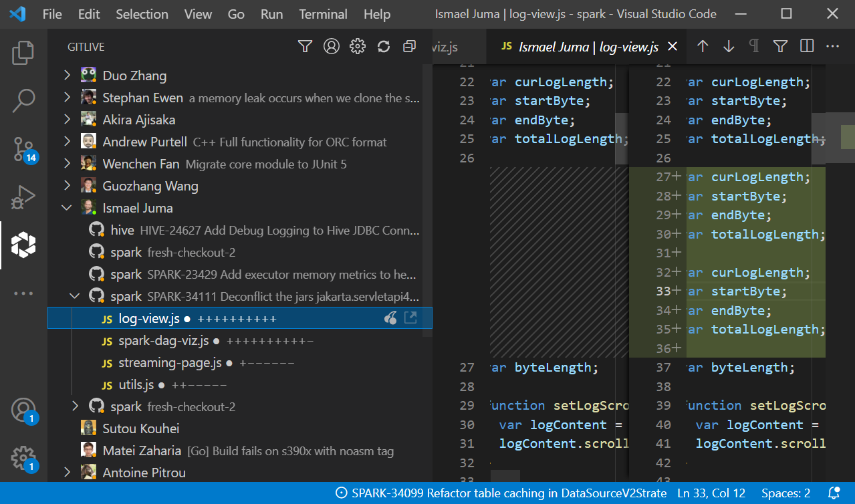Collapse the Ismael Juma tree node
This screenshot has width=855, height=504.
pos(67,208)
